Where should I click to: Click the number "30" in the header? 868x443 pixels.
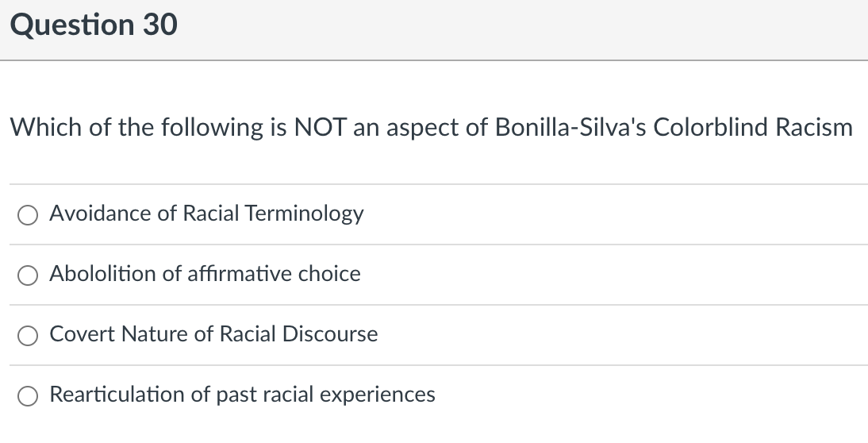click(160, 25)
